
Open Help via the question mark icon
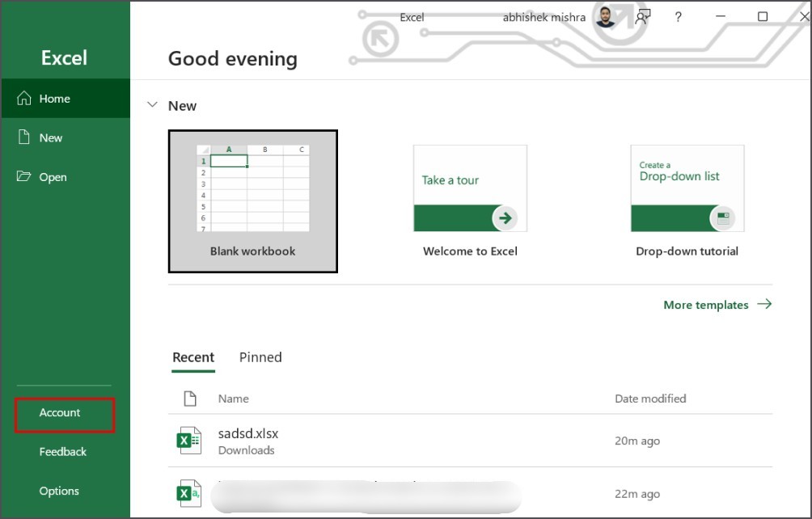tap(678, 17)
